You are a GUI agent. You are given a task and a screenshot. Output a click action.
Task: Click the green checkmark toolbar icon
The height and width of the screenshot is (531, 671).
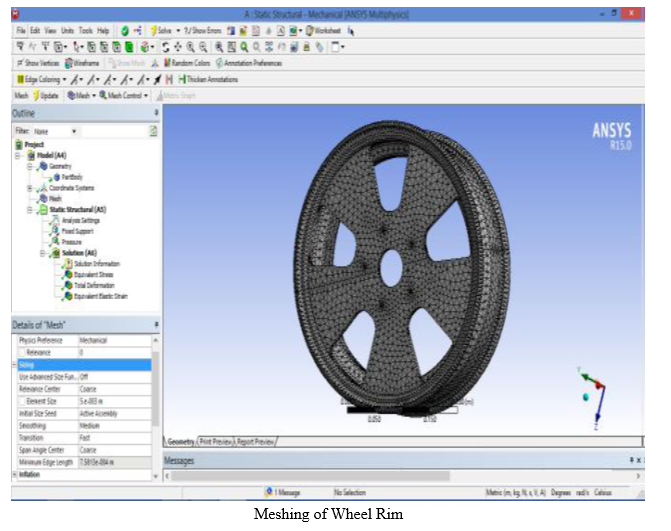[125, 31]
